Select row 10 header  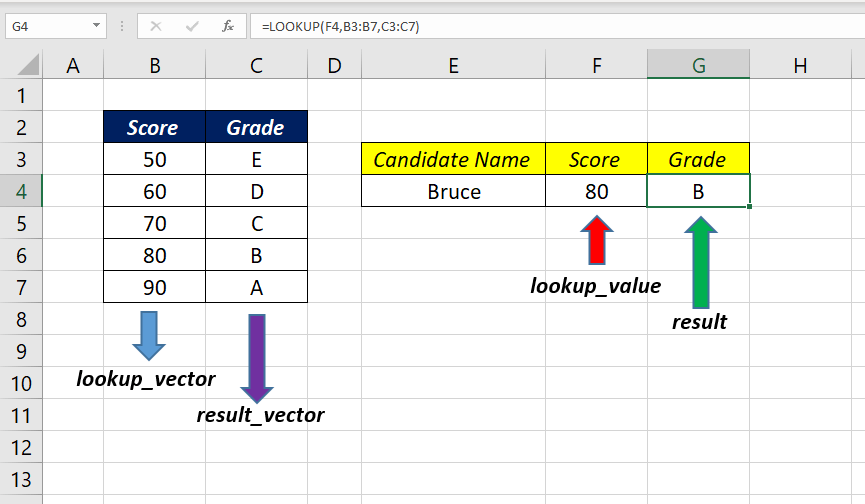coord(21,383)
